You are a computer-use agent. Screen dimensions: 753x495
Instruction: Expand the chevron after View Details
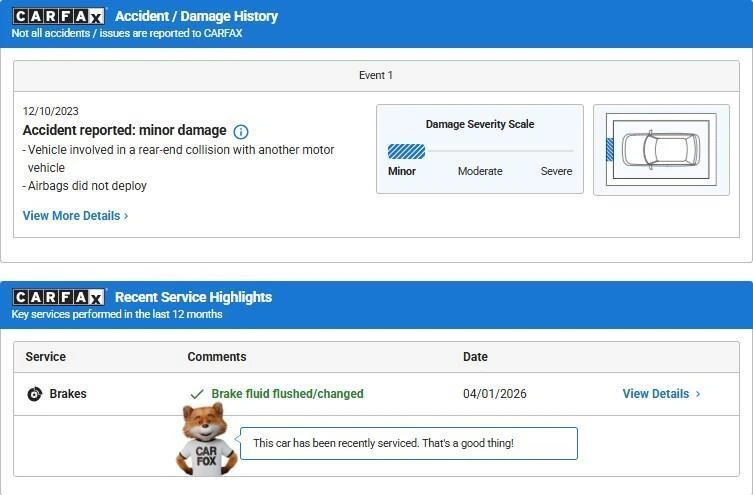tap(698, 394)
